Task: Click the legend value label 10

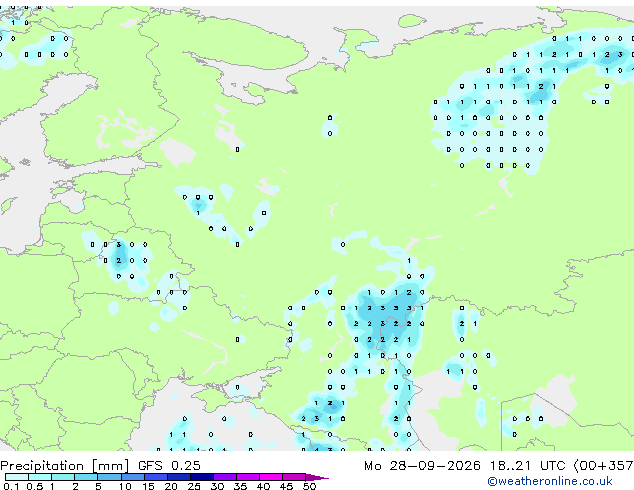Action: 125,486
